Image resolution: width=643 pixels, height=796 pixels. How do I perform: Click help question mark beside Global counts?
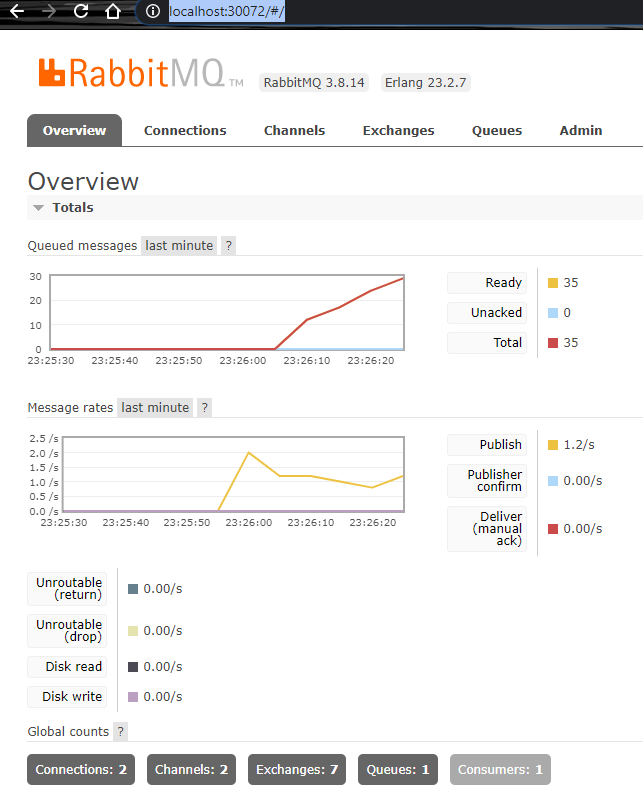(x=120, y=732)
